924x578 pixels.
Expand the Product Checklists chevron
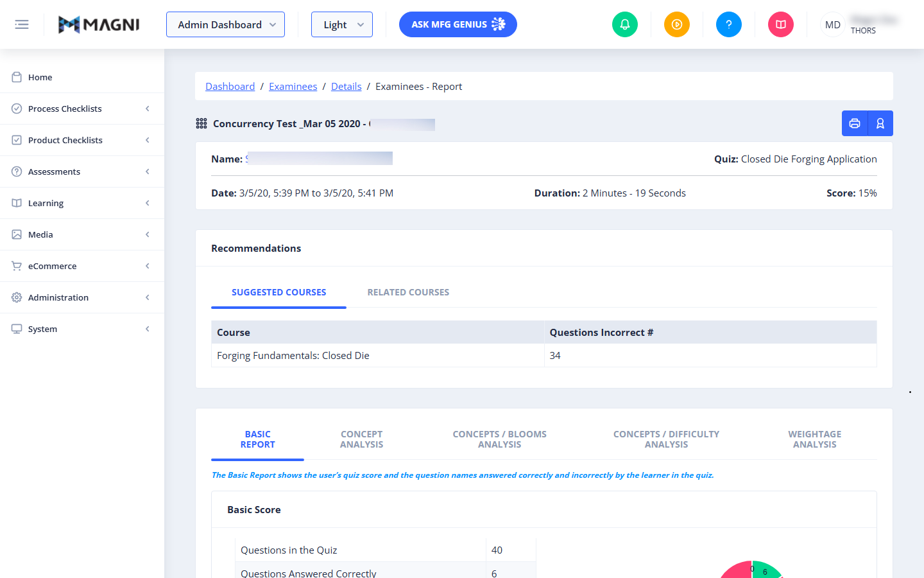click(148, 140)
